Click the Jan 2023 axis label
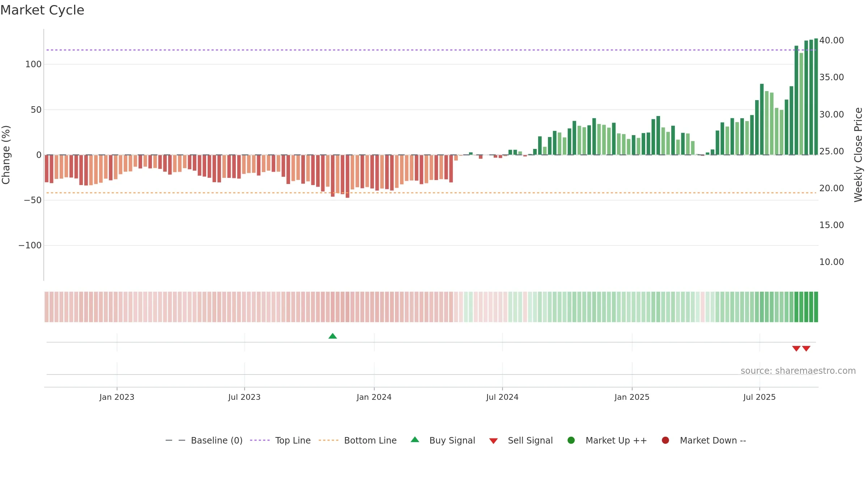Image resolution: width=868 pixels, height=488 pixels. point(117,397)
